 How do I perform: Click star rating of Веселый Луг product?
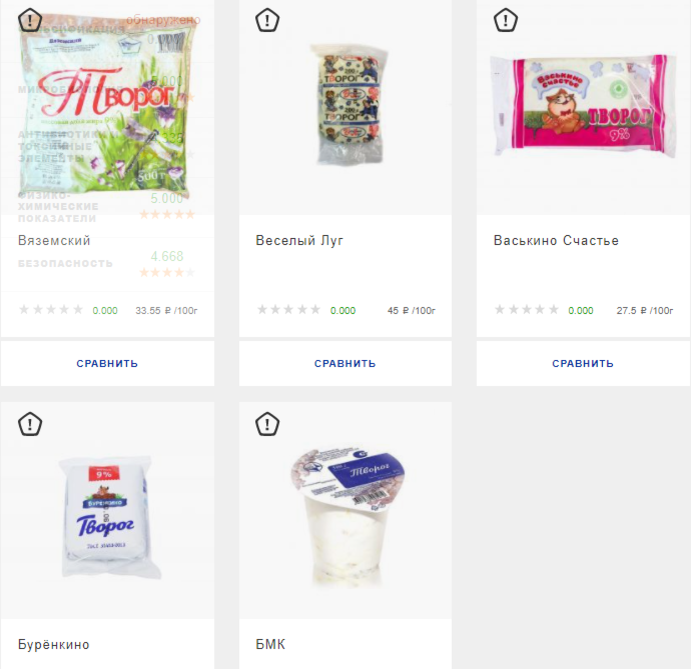289,310
